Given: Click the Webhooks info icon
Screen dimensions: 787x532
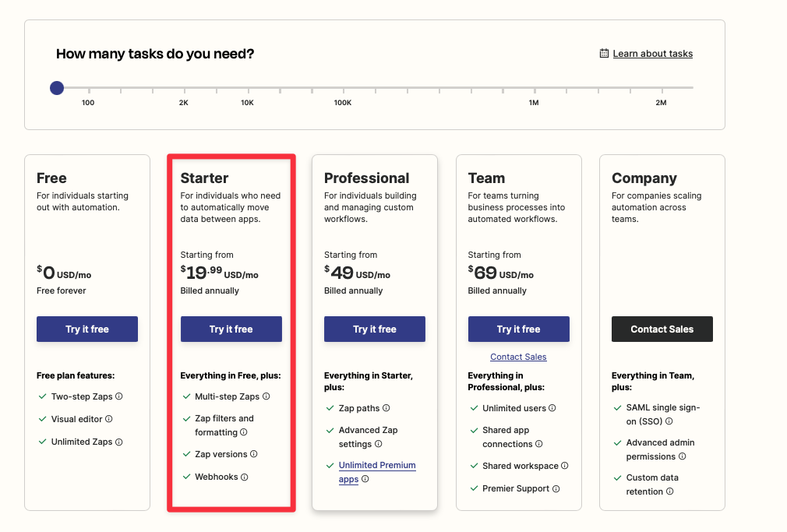Looking at the screenshot, I should [245, 477].
